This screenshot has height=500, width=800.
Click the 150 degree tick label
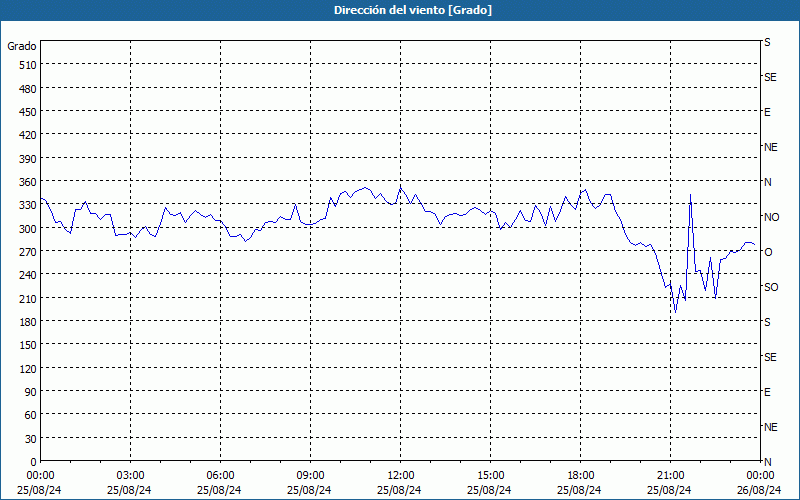tap(28, 345)
